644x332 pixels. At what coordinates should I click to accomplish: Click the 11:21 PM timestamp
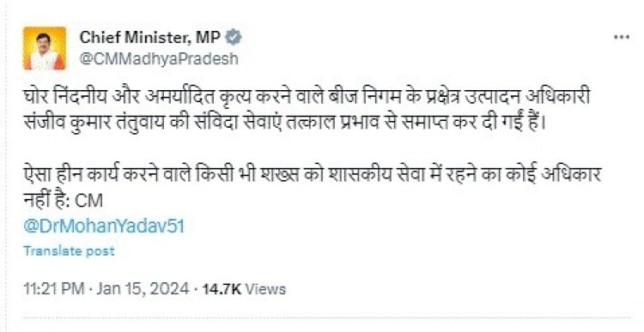point(53,289)
